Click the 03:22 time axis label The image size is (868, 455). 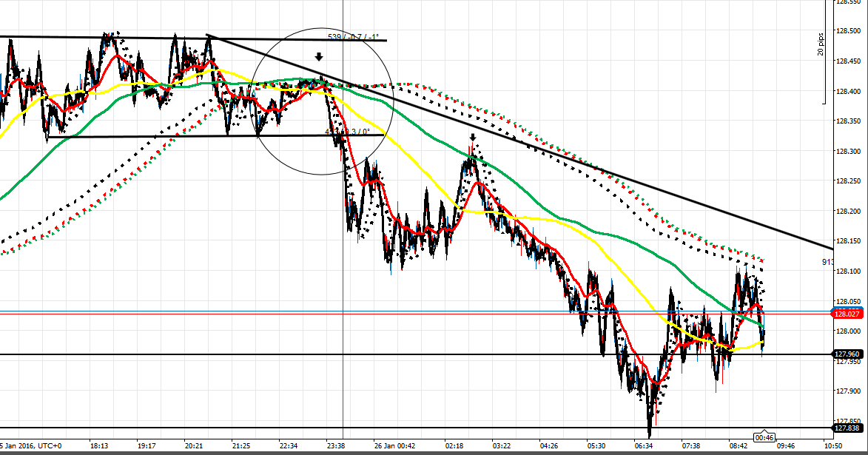tap(502, 445)
